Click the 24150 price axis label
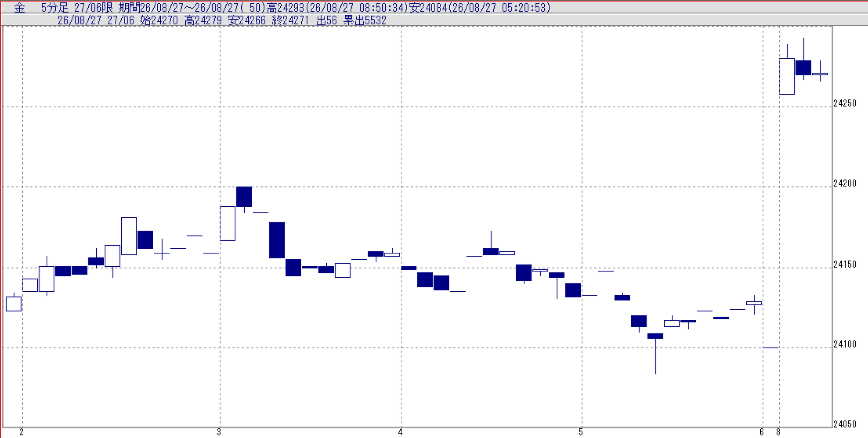Screen dimensions: 868x438 tap(845, 264)
